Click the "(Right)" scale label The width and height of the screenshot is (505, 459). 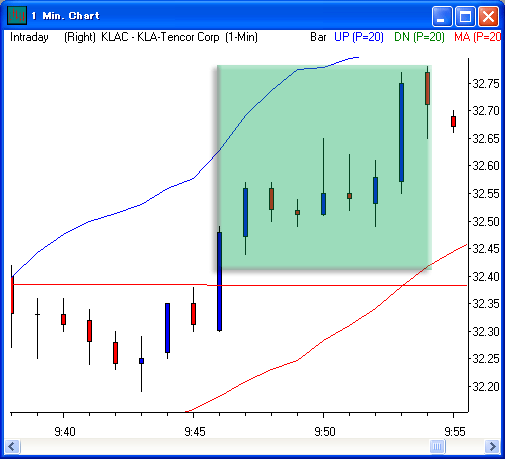(x=80, y=37)
